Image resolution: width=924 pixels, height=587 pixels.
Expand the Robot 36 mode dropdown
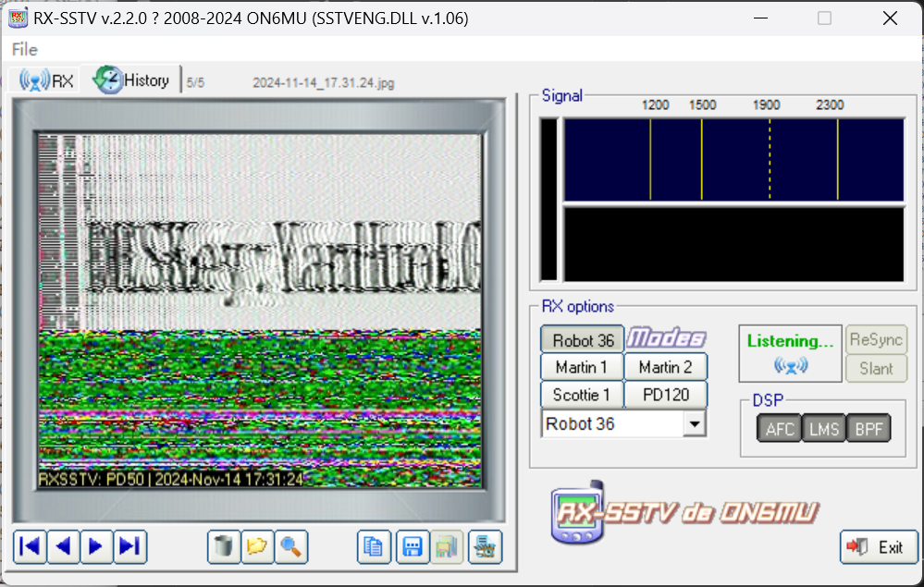pyautogui.click(x=695, y=424)
